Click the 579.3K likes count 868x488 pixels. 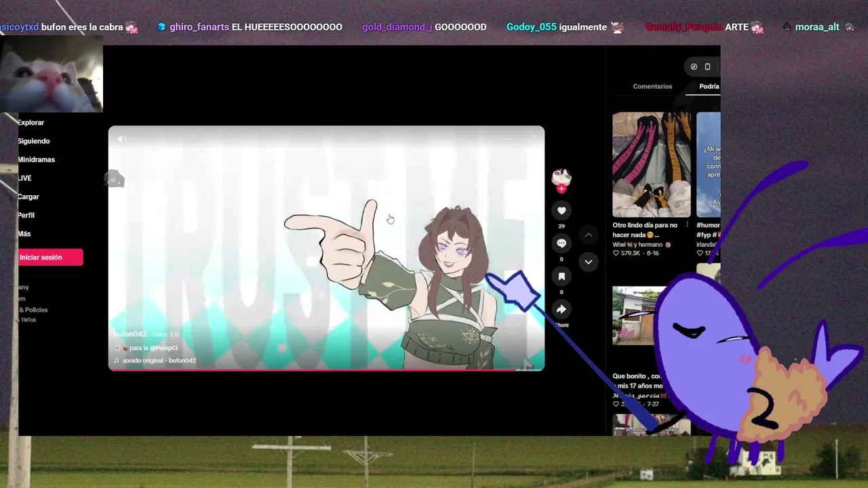(631, 253)
